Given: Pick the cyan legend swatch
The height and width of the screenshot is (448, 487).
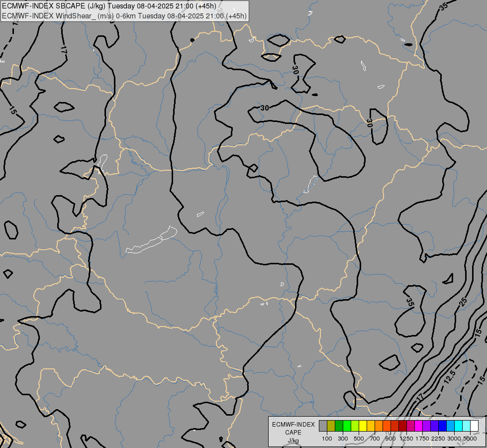Looking at the screenshot, I should click(459, 426).
